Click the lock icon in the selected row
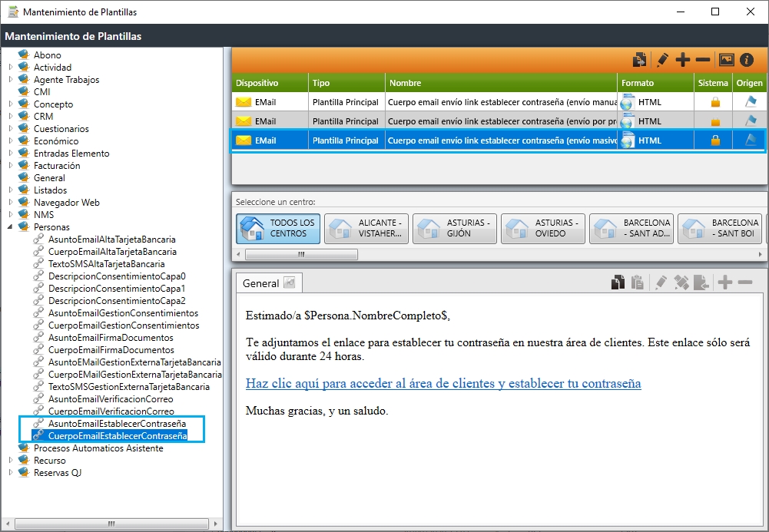The image size is (769, 532). [x=715, y=140]
